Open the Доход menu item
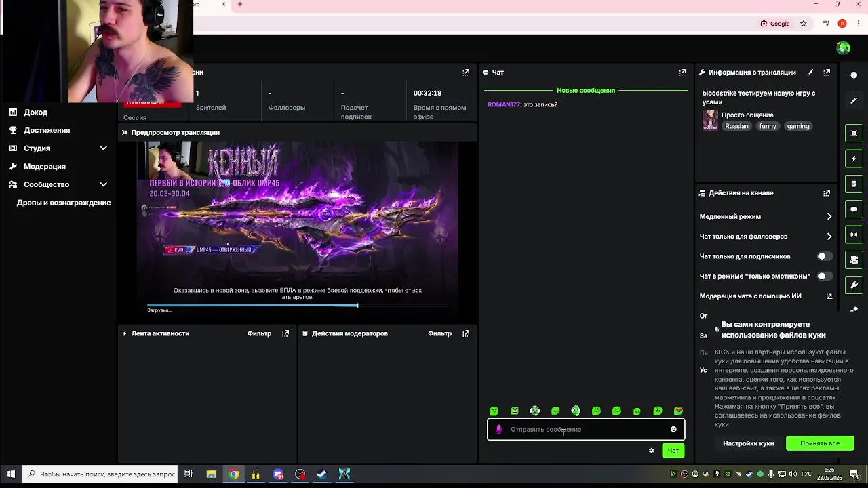 (x=35, y=113)
